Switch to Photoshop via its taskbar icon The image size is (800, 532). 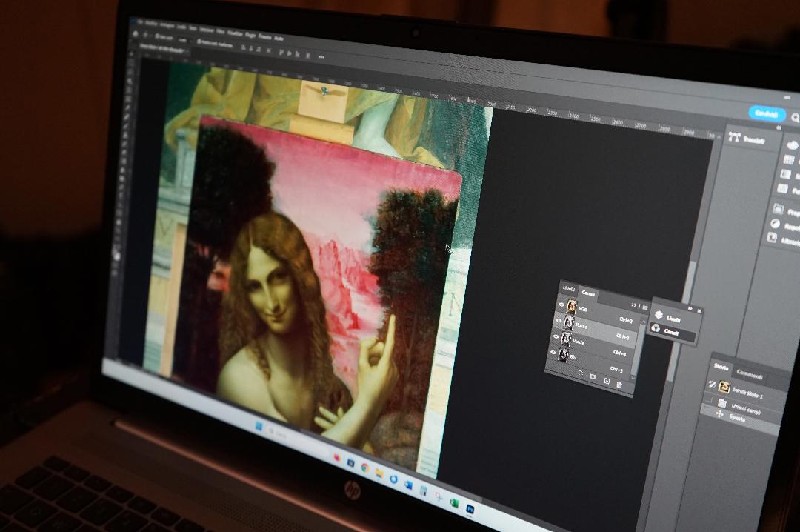click(x=470, y=509)
